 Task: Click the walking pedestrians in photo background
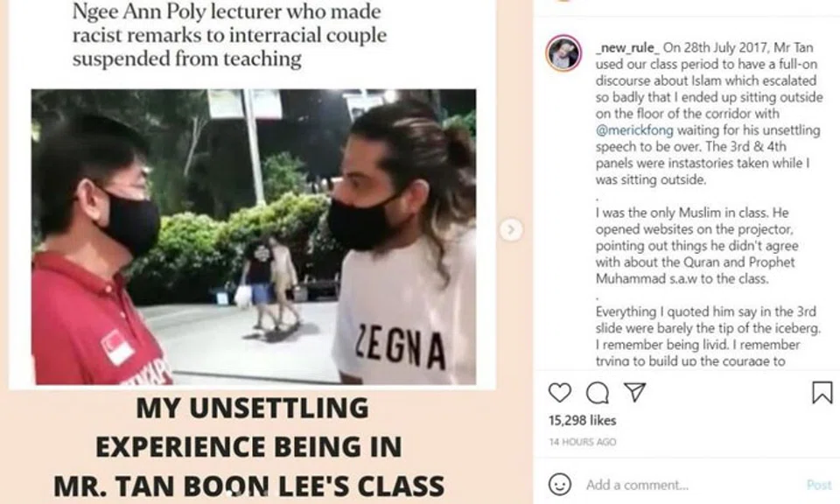(269, 283)
